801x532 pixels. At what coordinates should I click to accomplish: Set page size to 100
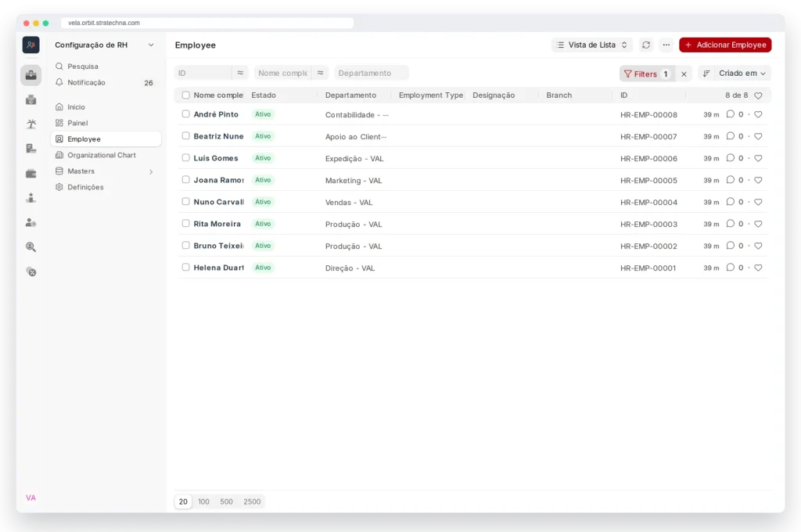[204, 501]
